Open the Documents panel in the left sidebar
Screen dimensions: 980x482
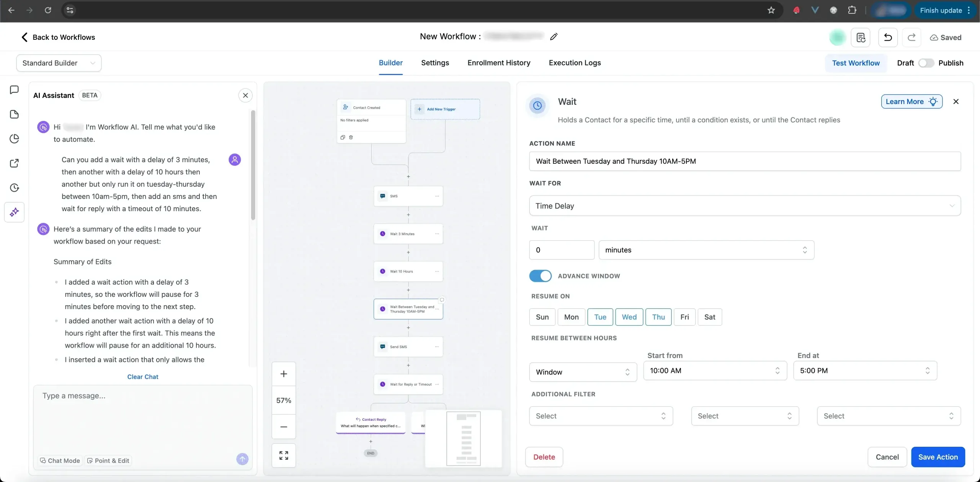14,114
